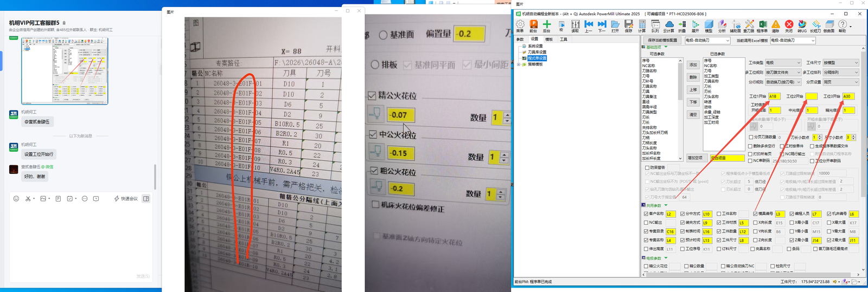The image size is (868, 292).
Task: Toggle the 工件材质 checkbox
Action: pyautogui.click(x=719, y=223)
